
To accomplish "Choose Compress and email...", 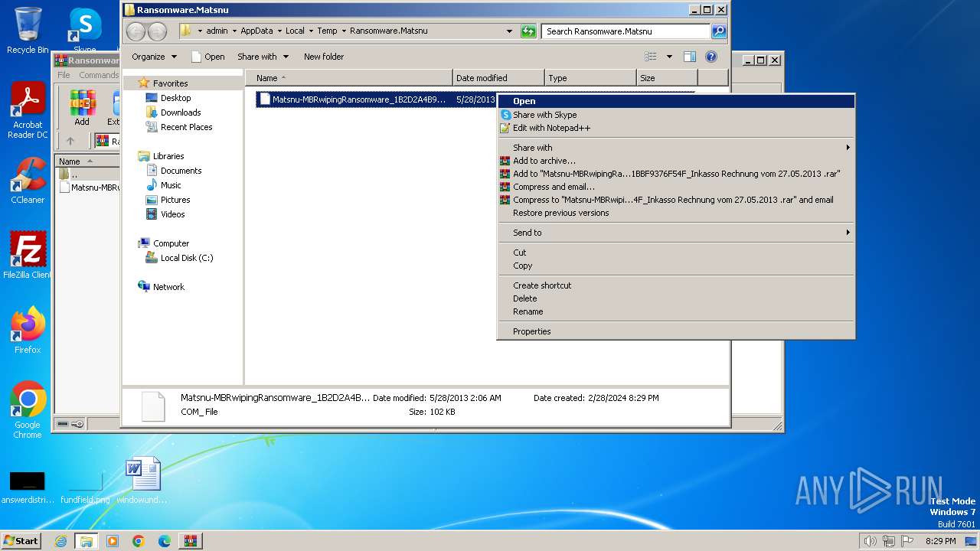I will click(x=676, y=187).
